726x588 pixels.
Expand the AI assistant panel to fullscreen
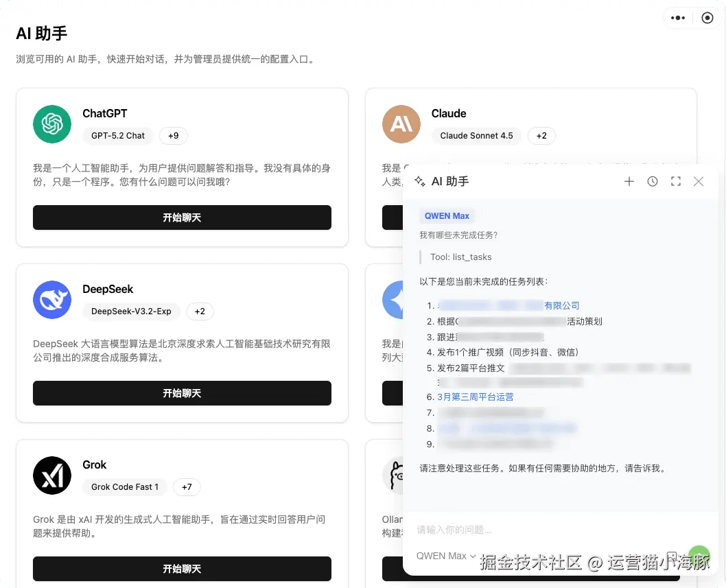tap(675, 182)
